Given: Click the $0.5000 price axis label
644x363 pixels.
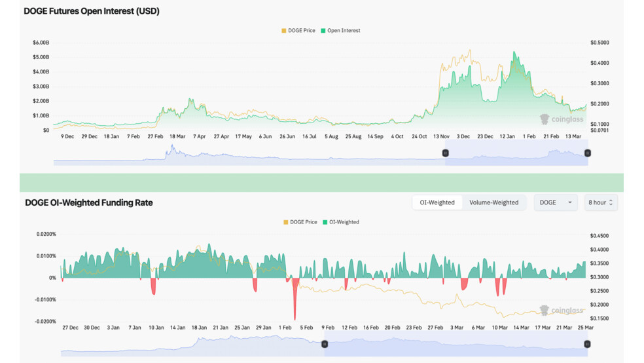Looking at the screenshot, I should (599, 43).
